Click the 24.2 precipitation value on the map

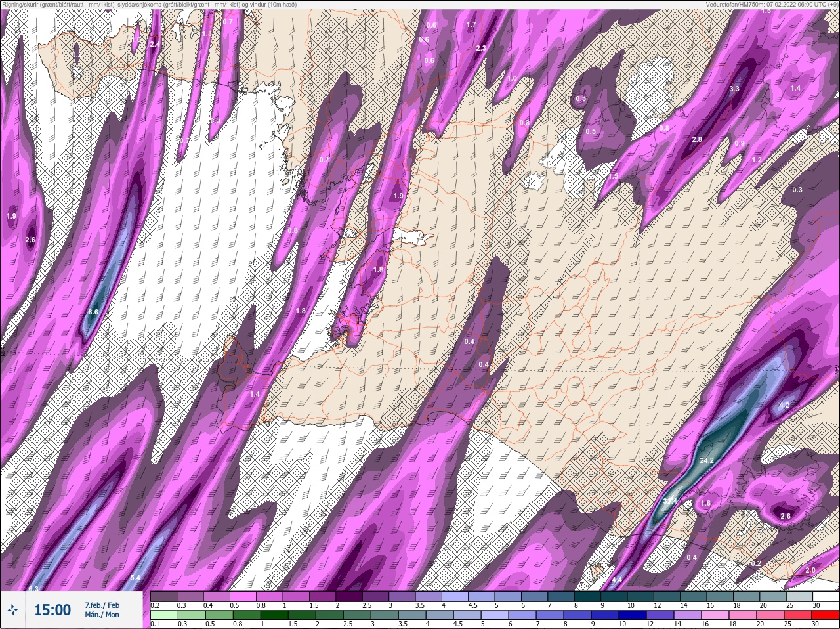[707, 460]
